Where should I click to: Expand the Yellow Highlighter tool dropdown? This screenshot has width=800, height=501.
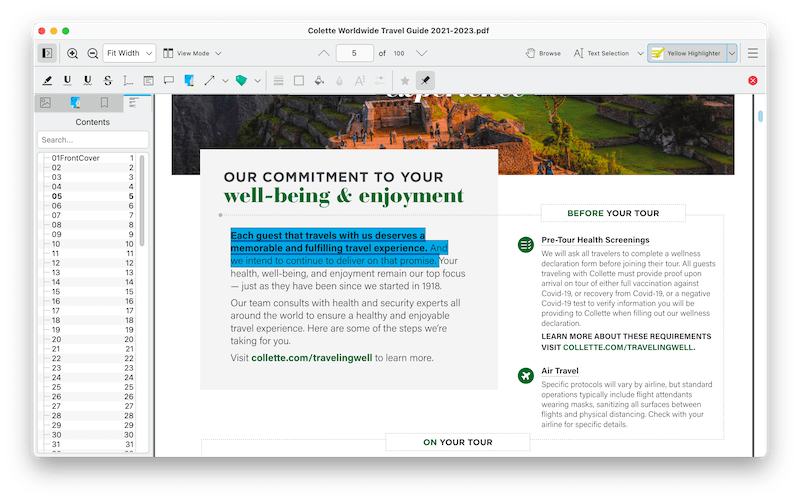(x=732, y=53)
